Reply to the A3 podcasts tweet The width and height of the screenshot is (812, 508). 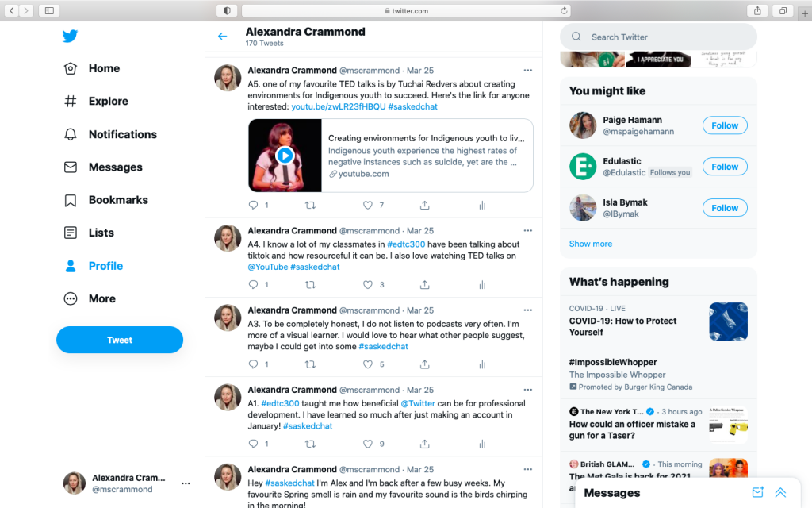tap(253, 364)
